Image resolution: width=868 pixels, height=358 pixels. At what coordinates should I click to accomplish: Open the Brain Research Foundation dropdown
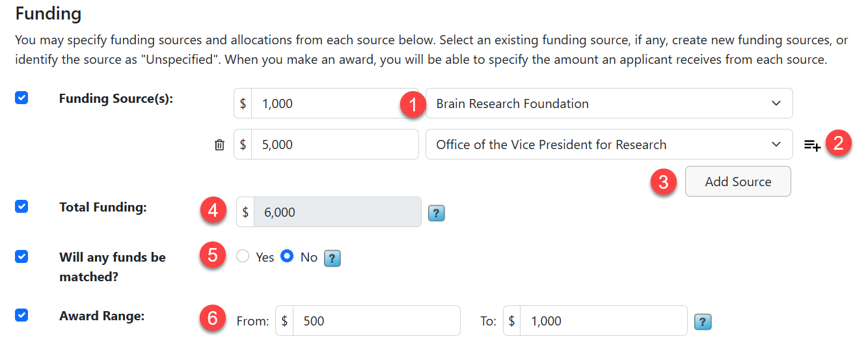coord(609,103)
